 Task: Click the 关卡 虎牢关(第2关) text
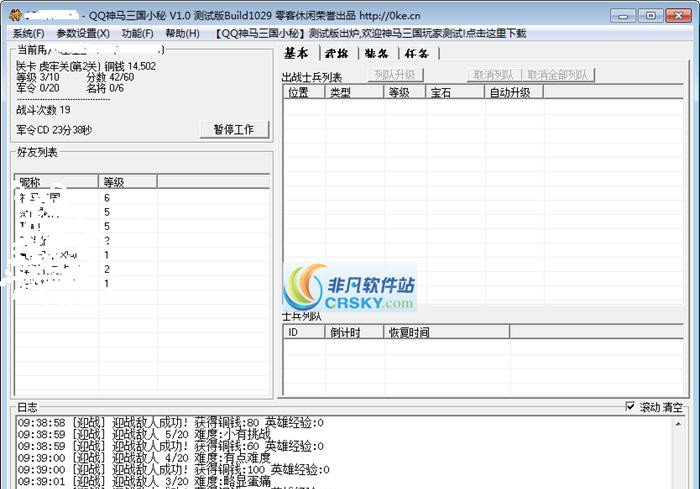58,66
